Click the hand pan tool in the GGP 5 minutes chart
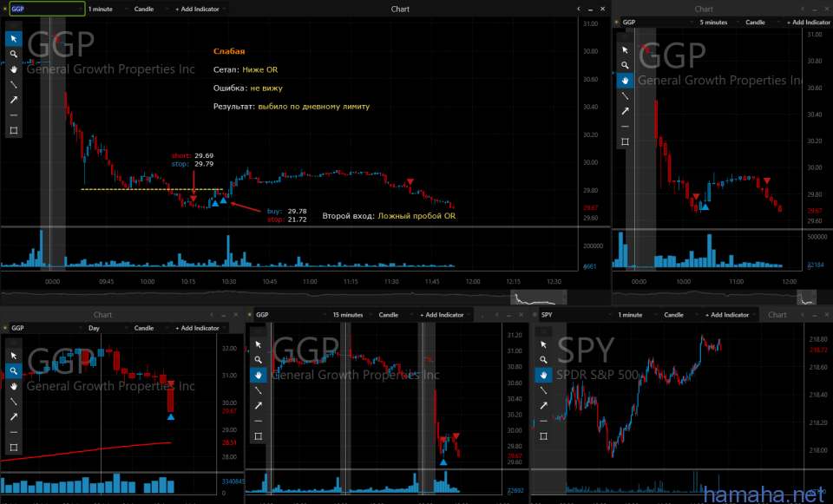 (626, 81)
